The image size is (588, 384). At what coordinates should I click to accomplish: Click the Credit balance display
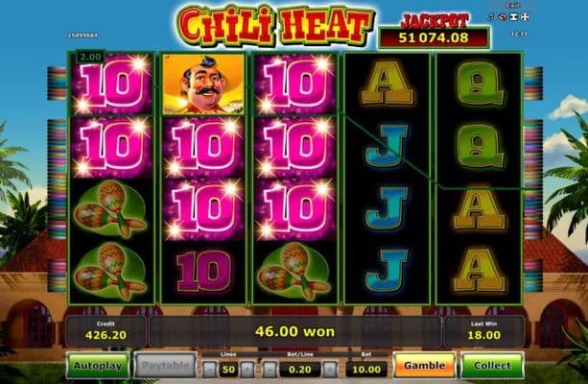pyautogui.click(x=106, y=331)
